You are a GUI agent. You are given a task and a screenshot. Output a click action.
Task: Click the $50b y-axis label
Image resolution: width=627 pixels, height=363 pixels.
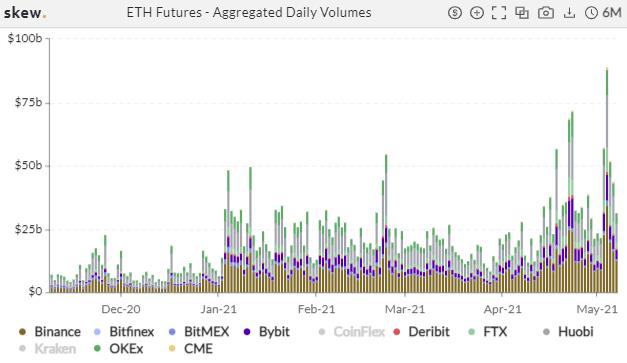click(28, 165)
